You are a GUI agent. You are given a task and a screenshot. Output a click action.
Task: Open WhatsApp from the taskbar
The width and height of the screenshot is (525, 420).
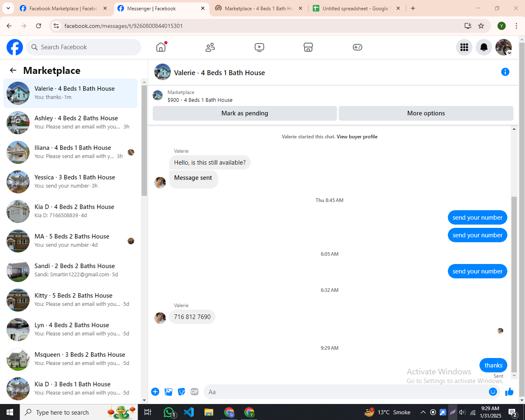click(170, 412)
